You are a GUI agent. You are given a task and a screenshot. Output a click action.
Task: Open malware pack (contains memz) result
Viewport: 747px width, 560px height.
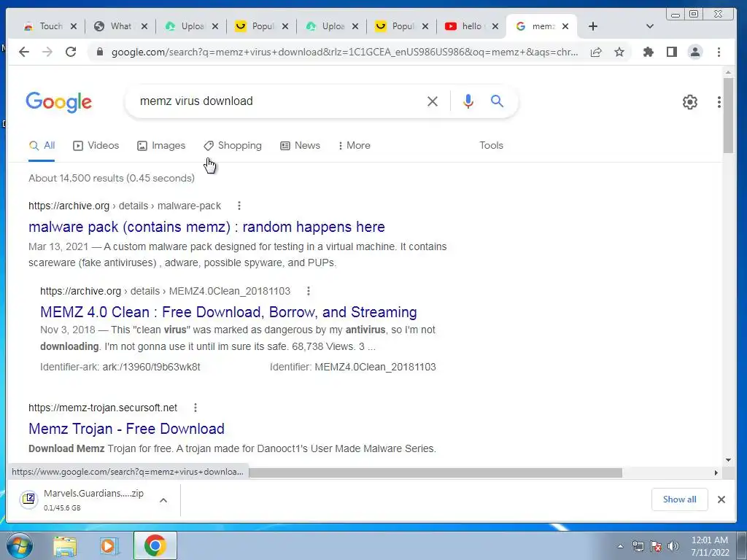coord(206,227)
